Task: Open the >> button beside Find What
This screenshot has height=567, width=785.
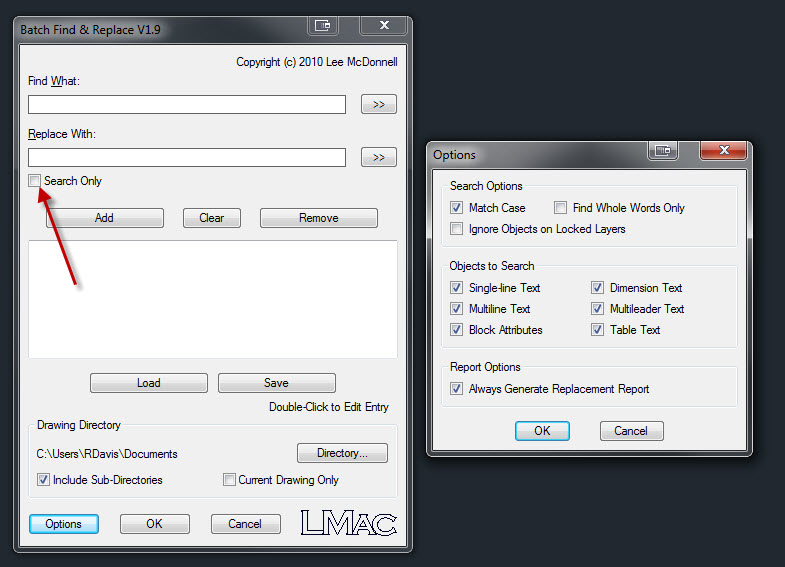Action: [x=379, y=104]
